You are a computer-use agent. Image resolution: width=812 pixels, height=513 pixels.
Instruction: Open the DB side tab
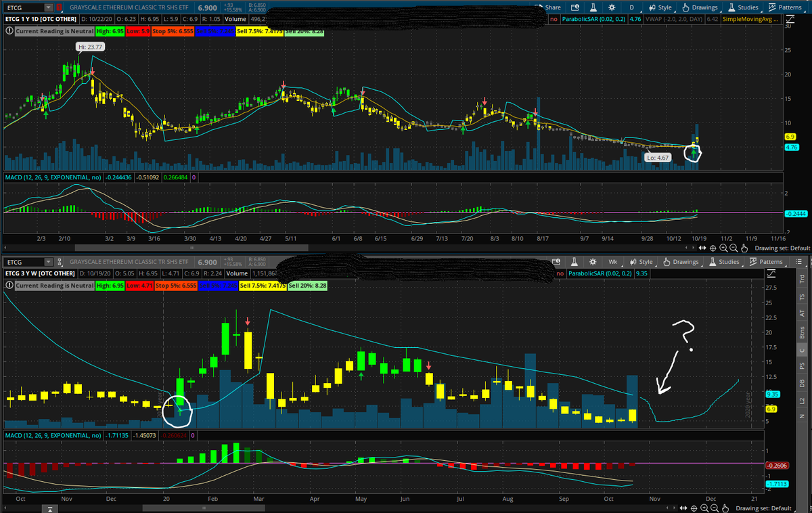[802, 384]
